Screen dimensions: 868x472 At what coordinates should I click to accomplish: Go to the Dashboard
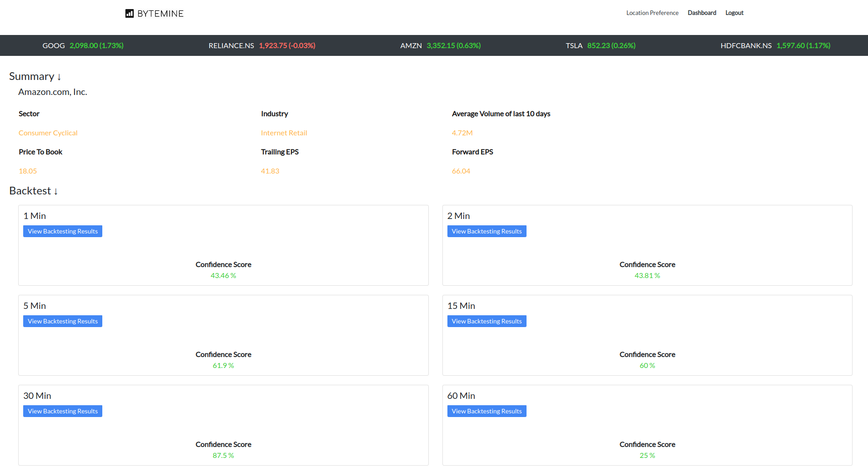[x=702, y=13]
